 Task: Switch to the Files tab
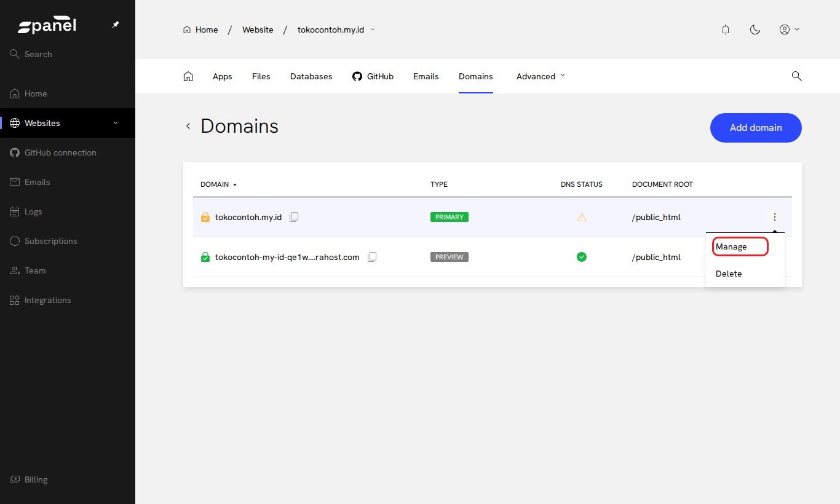(x=261, y=76)
